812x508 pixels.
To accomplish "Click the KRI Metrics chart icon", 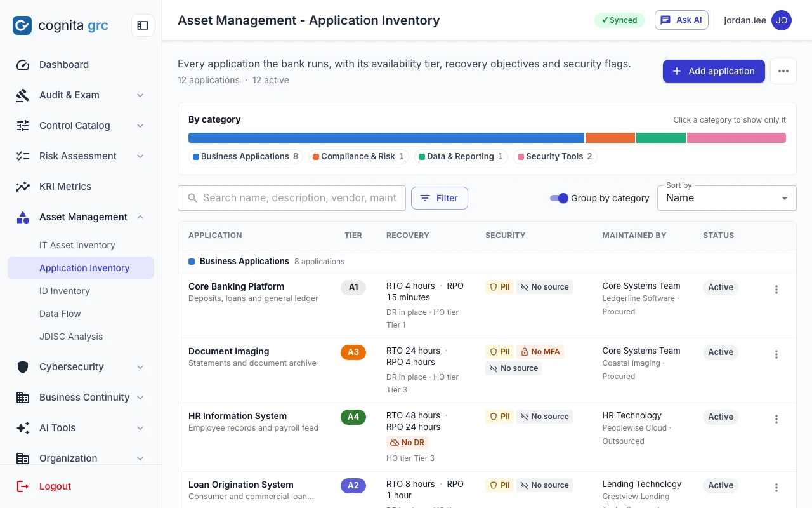I will tap(23, 187).
